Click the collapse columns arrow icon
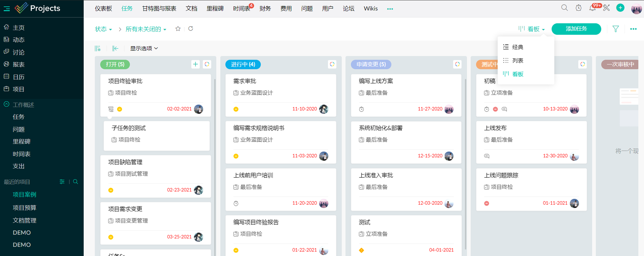Screen dimensions: 644x256 coord(115,48)
